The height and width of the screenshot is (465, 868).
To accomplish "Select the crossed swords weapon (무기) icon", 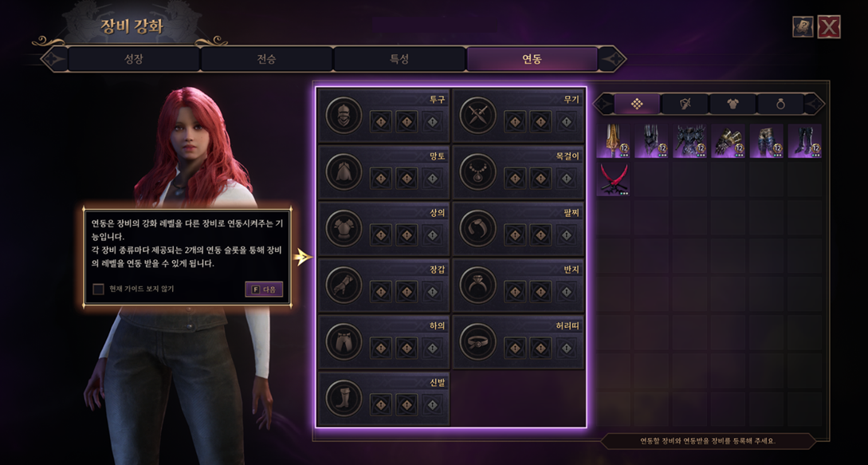I will point(477,116).
